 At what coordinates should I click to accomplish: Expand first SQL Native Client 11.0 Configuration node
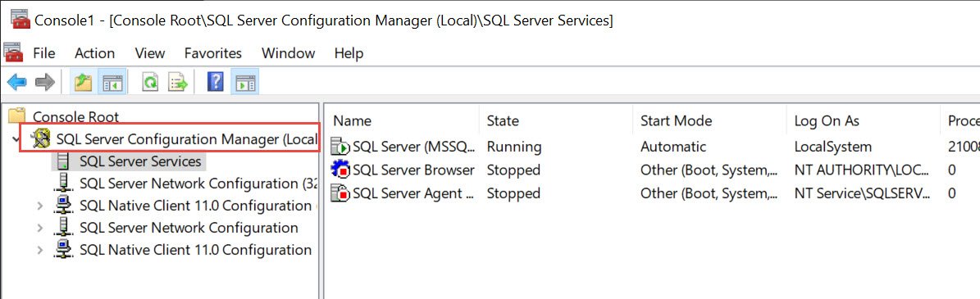[40, 206]
